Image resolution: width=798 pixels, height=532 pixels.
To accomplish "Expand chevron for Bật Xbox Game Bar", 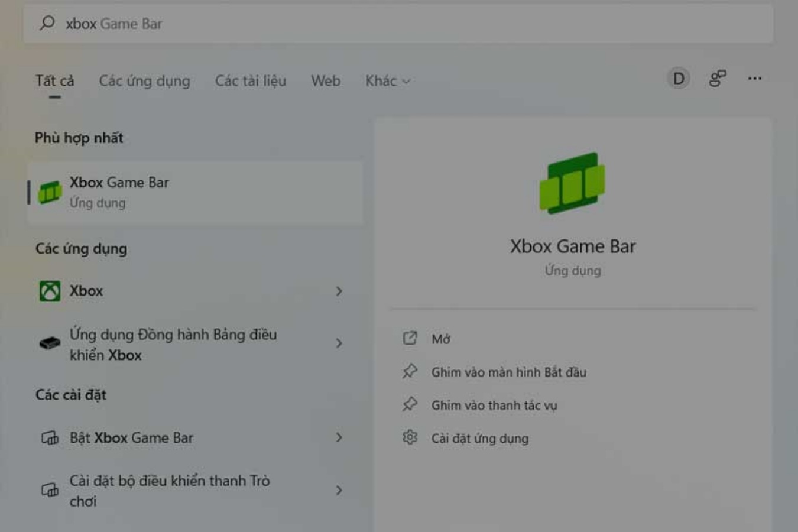I will (339, 437).
